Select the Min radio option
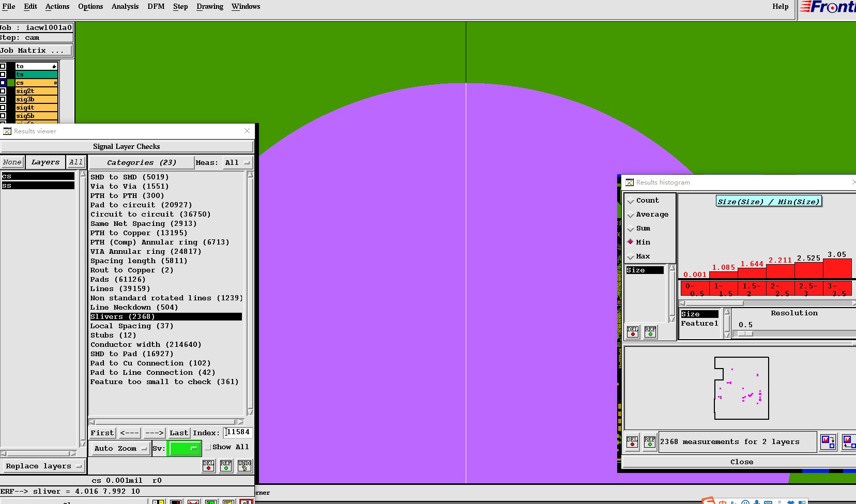The height and width of the screenshot is (504, 856). (x=631, y=242)
